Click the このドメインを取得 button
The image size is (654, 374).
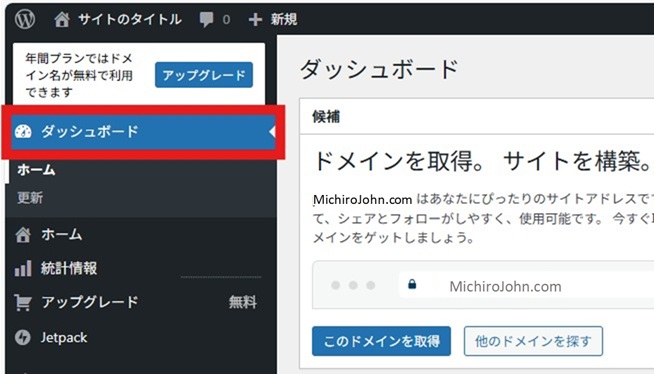(381, 341)
